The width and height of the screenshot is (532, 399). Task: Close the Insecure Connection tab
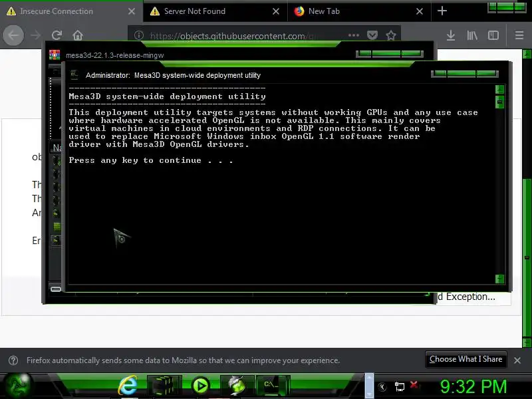coord(132,11)
